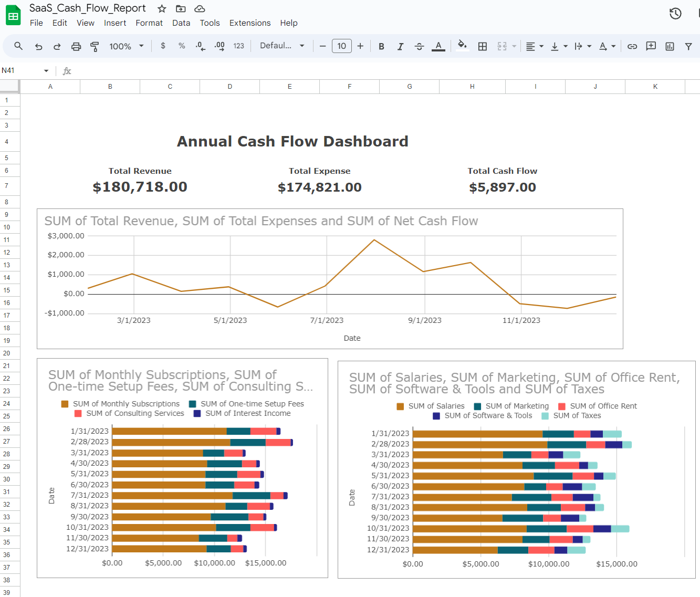Open the View menu

coord(86,23)
